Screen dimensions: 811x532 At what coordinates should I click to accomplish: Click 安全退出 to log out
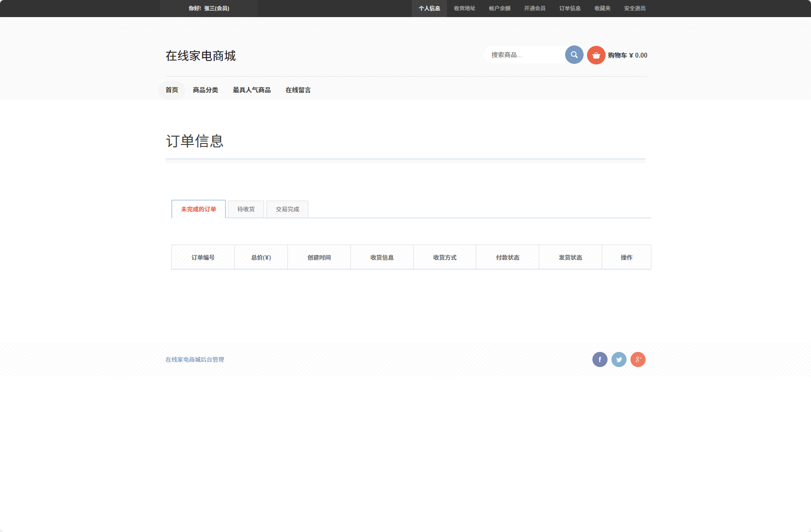[x=634, y=8]
